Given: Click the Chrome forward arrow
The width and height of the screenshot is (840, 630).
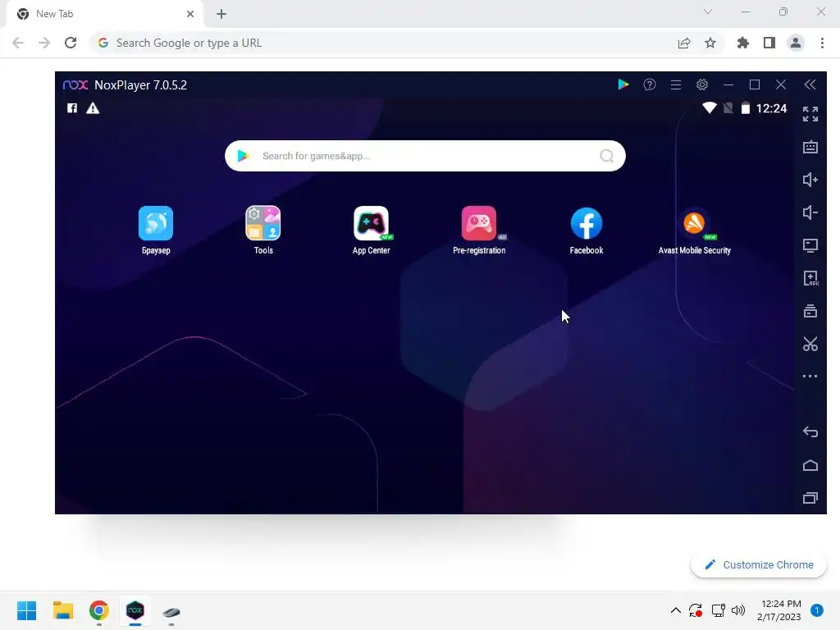Looking at the screenshot, I should tap(44, 43).
